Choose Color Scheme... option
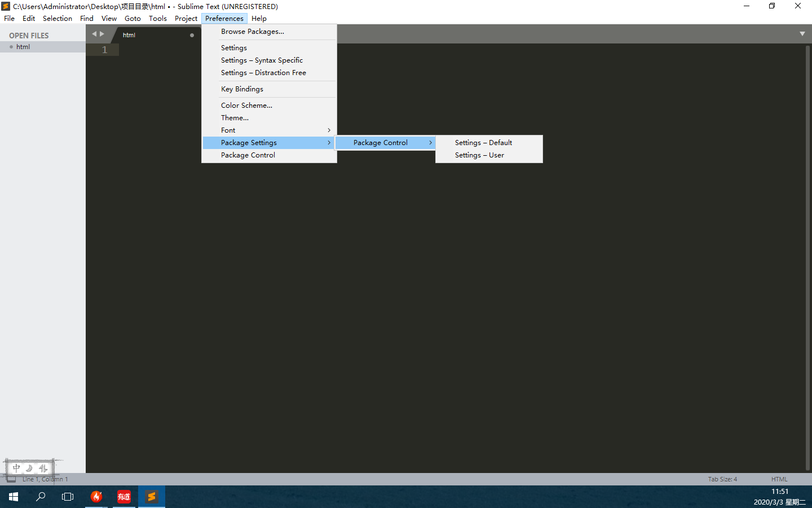 [269, 106]
